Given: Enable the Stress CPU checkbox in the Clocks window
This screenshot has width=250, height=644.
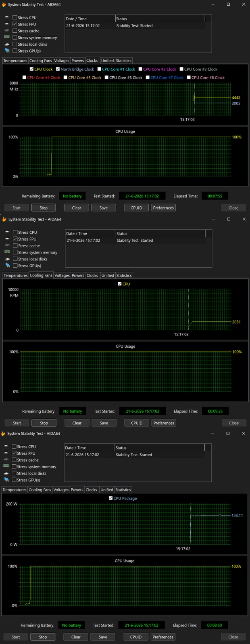Looking at the screenshot, I should click(x=15, y=17).
